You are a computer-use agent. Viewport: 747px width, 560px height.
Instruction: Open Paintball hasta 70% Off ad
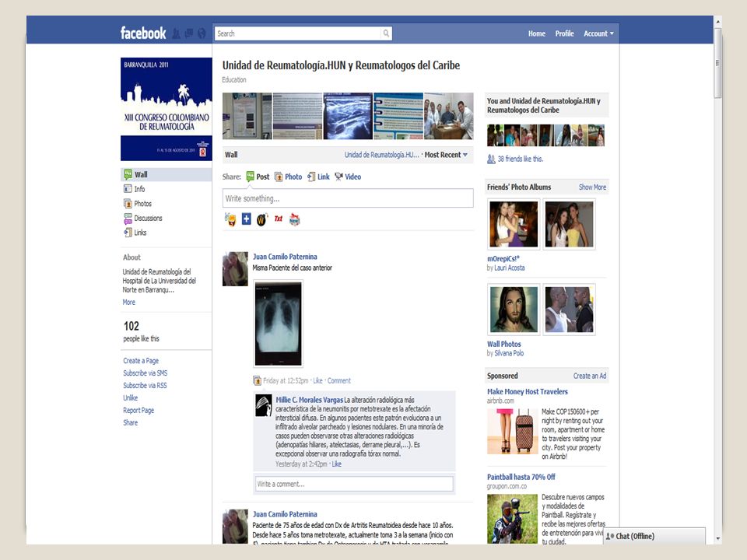pos(521,477)
